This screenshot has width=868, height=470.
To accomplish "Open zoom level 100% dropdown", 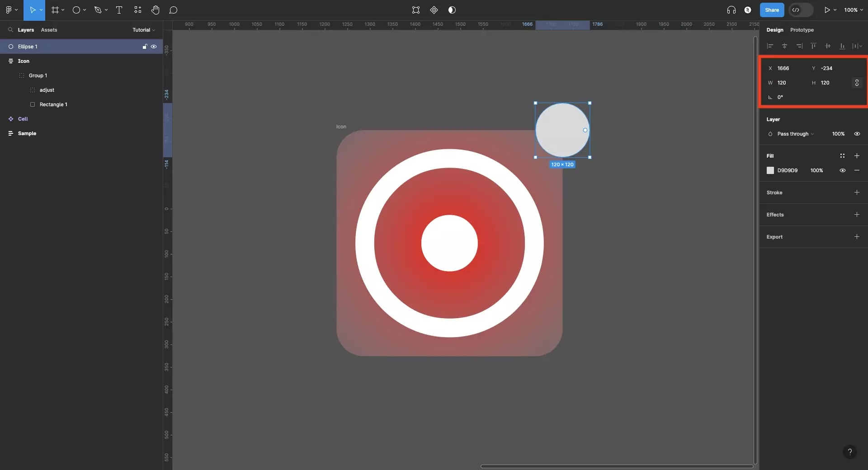I will (854, 10).
